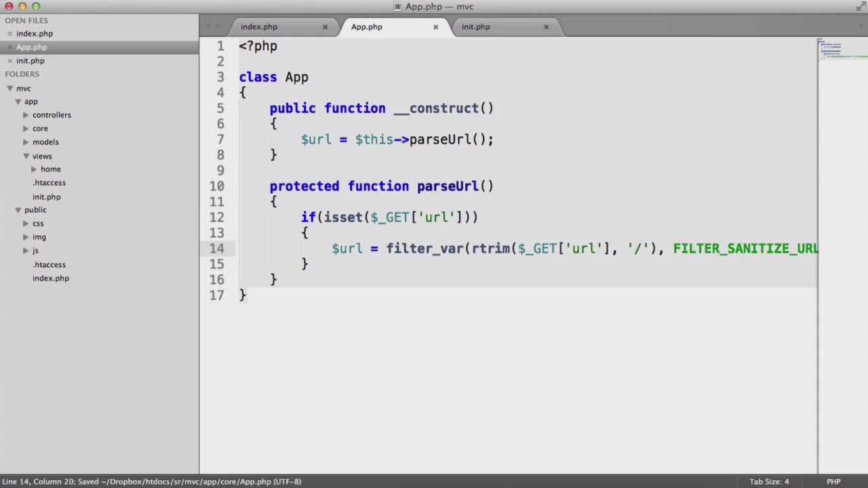This screenshot has height=488, width=868.
Task: Click isset in the if statement
Action: point(343,218)
